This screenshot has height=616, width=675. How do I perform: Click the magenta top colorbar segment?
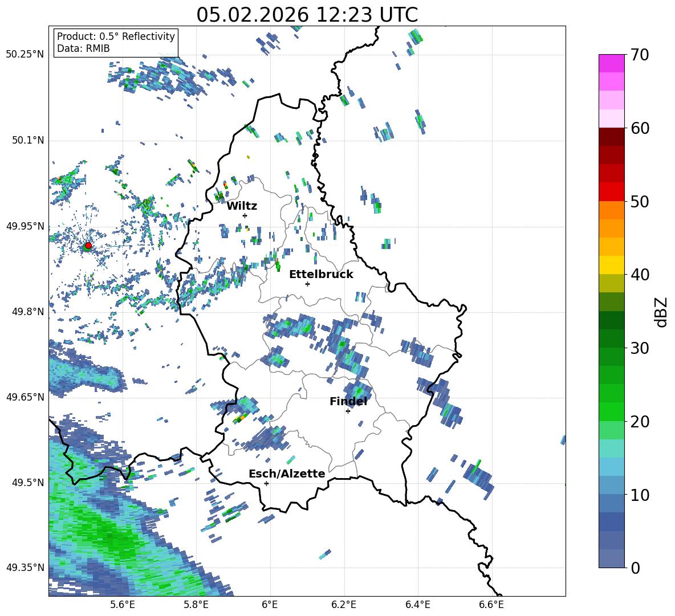611,63
